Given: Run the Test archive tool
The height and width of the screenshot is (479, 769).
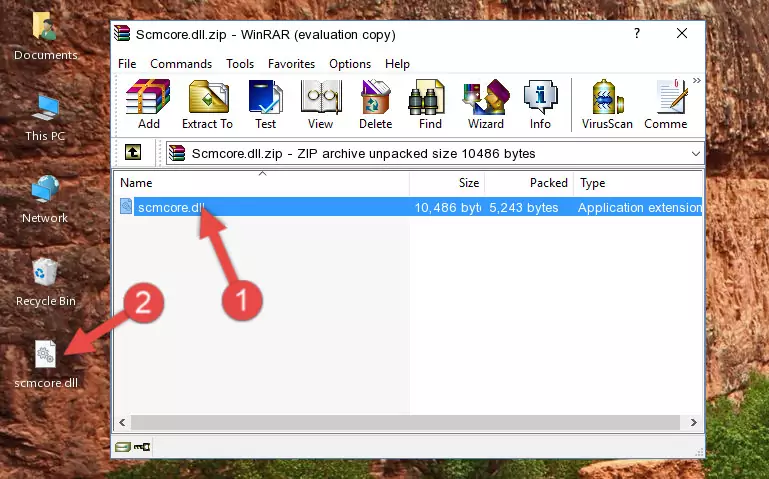Looking at the screenshot, I should pos(265,104).
